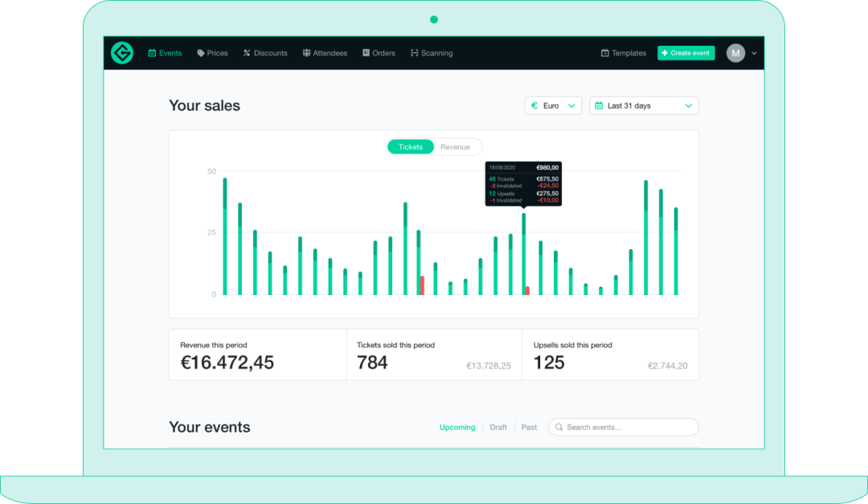The width and height of the screenshot is (868, 504).
Task: Expand the Last 31 days date range
Action: pos(644,105)
